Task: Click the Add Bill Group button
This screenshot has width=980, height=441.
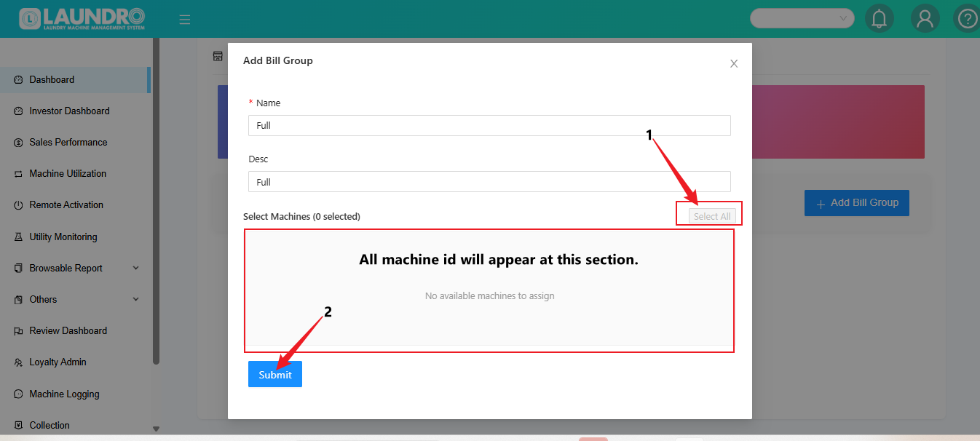Action: (857, 203)
